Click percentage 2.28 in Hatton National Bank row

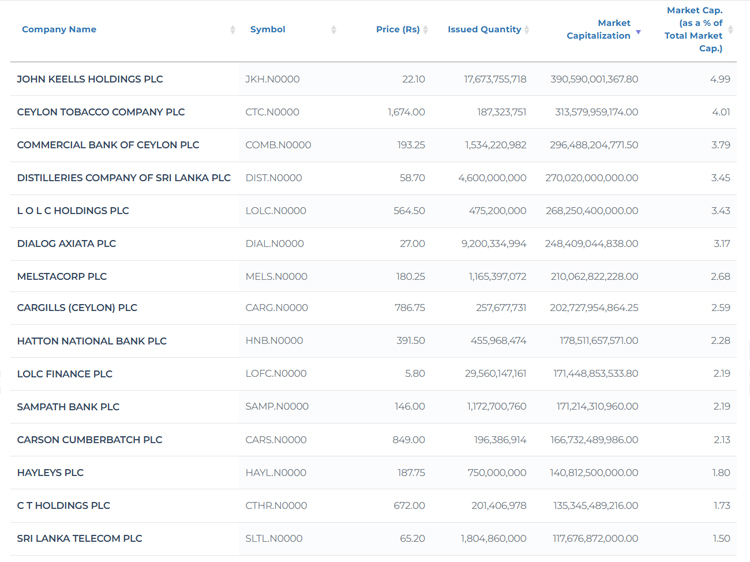click(720, 341)
